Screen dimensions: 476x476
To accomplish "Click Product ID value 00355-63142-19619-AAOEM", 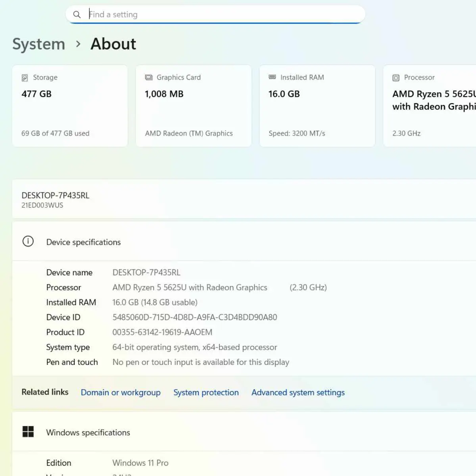I will (x=162, y=332).
